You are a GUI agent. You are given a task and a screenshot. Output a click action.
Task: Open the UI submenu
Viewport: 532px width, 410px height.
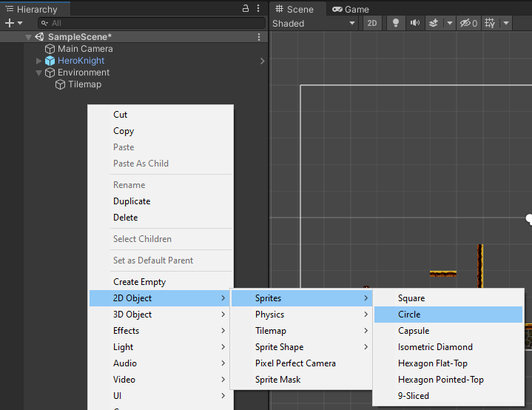point(161,396)
